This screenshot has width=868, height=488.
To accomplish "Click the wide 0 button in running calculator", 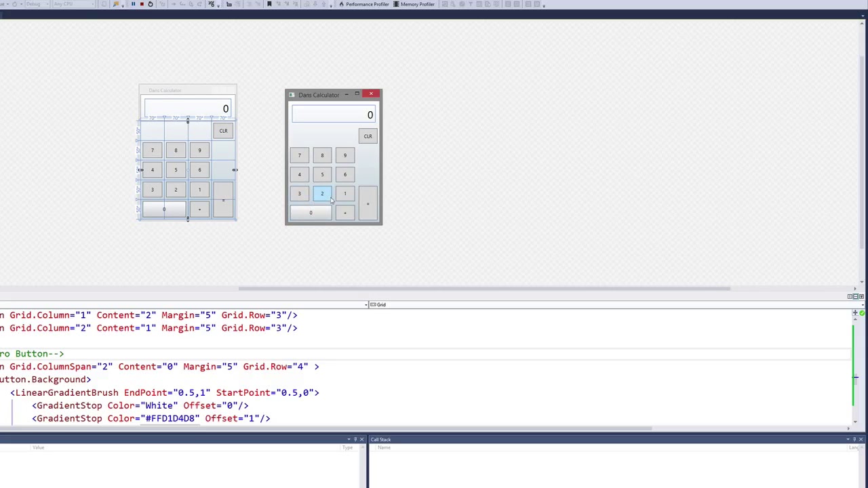I will 311,213.
